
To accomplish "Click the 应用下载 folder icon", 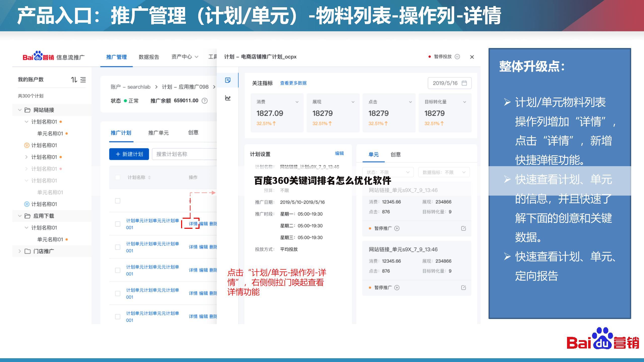I will 27,216.
